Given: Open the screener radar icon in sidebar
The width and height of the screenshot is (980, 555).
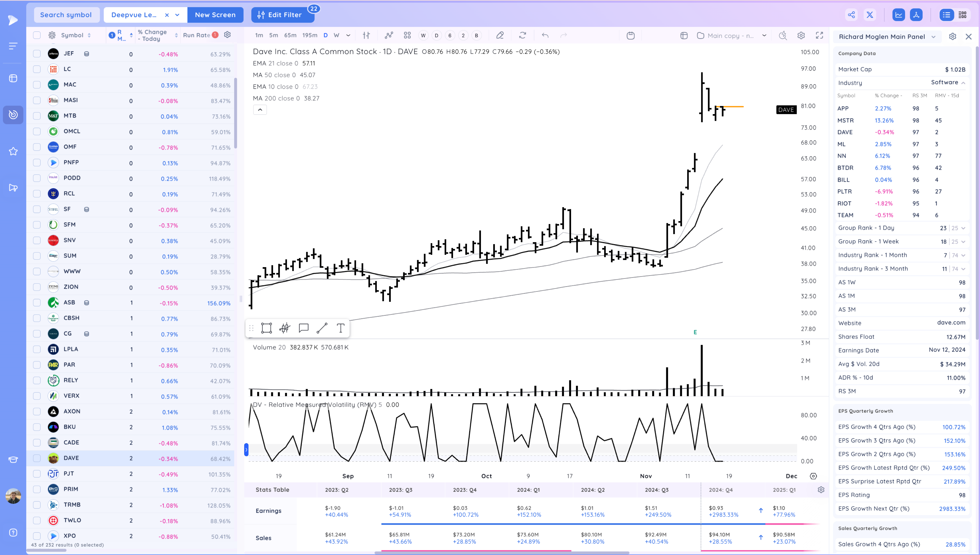Looking at the screenshot, I should click(13, 115).
